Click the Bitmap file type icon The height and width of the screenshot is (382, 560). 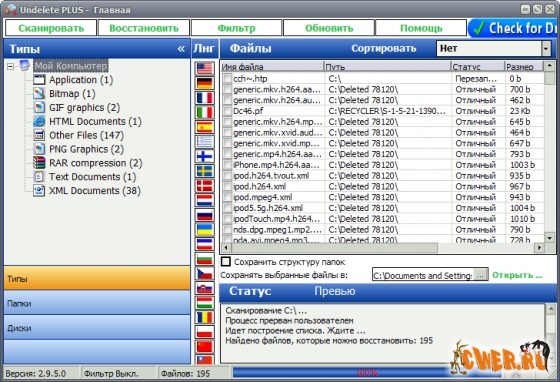point(39,94)
